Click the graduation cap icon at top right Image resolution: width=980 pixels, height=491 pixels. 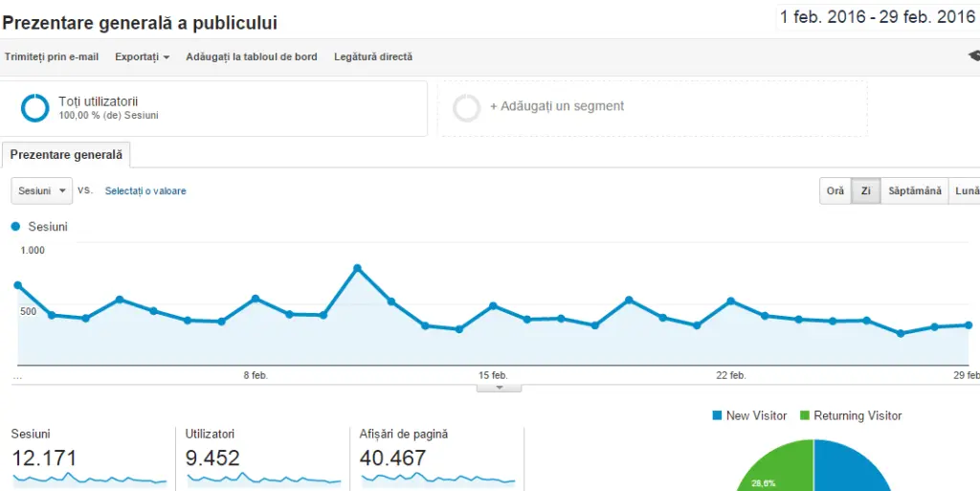click(973, 56)
